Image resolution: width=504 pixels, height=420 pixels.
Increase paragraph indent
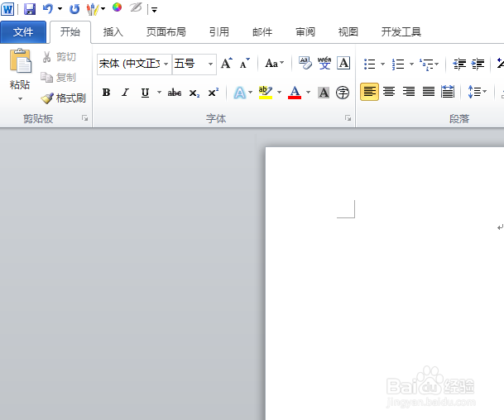[478, 64]
